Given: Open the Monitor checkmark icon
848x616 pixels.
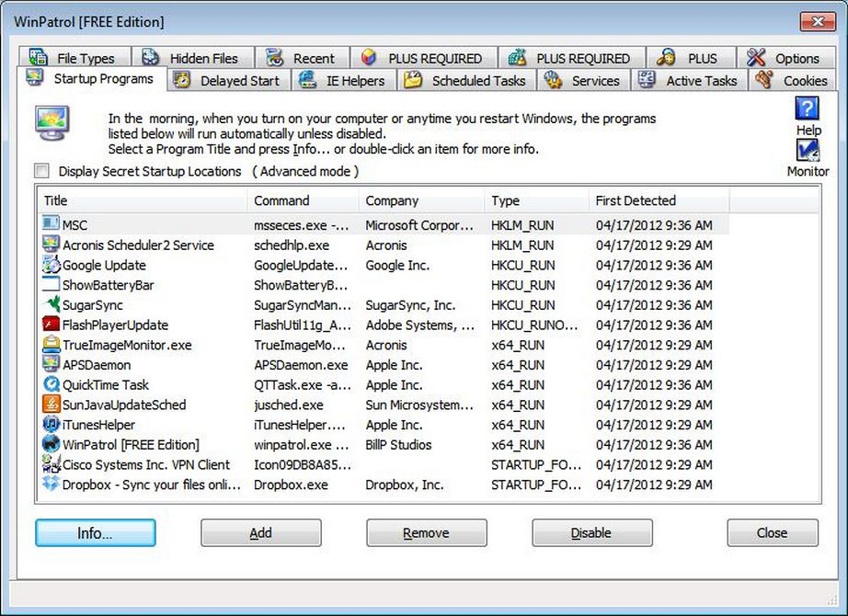Looking at the screenshot, I should coord(808,151).
